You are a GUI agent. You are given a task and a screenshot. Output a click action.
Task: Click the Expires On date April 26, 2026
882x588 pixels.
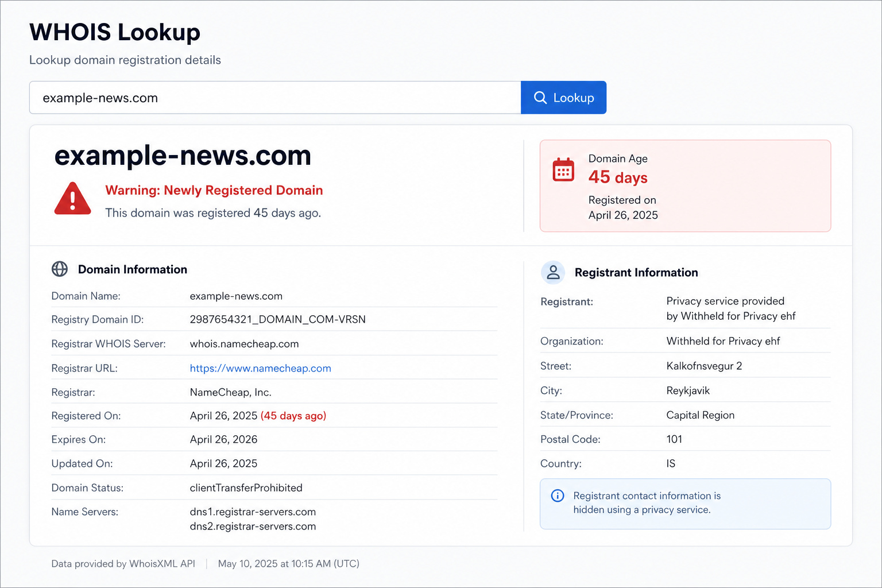223,439
